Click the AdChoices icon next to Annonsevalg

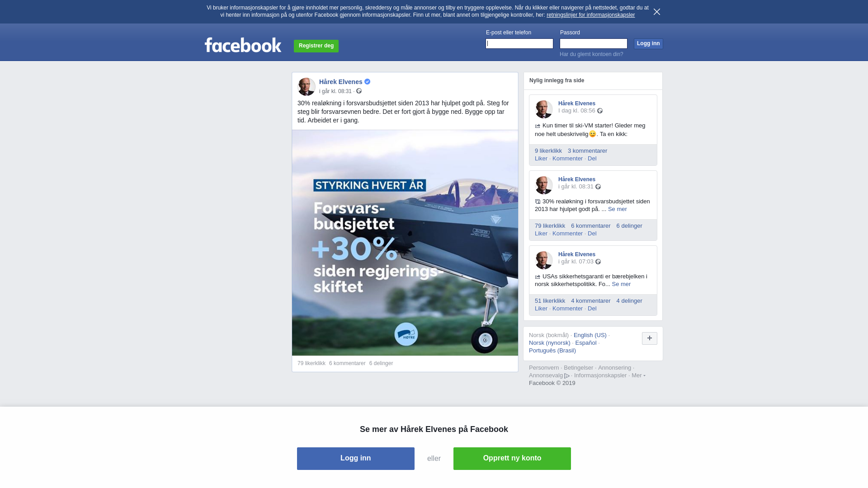(x=567, y=376)
